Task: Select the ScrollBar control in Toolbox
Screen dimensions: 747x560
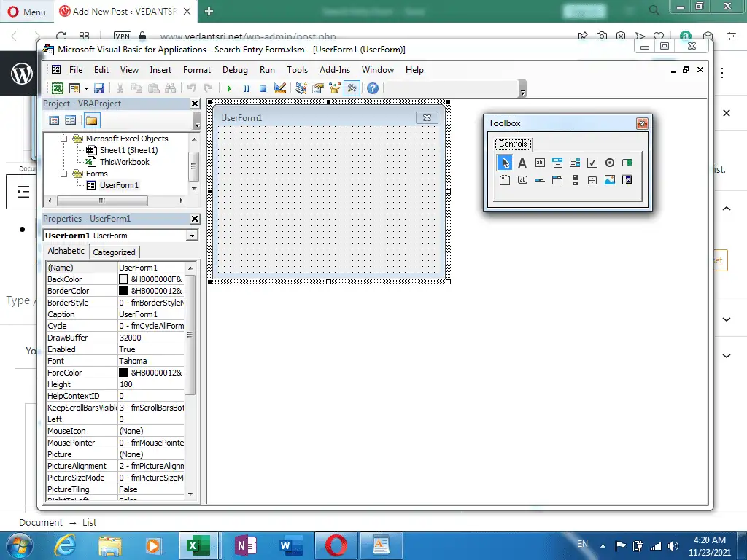Action: coord(575,180)
